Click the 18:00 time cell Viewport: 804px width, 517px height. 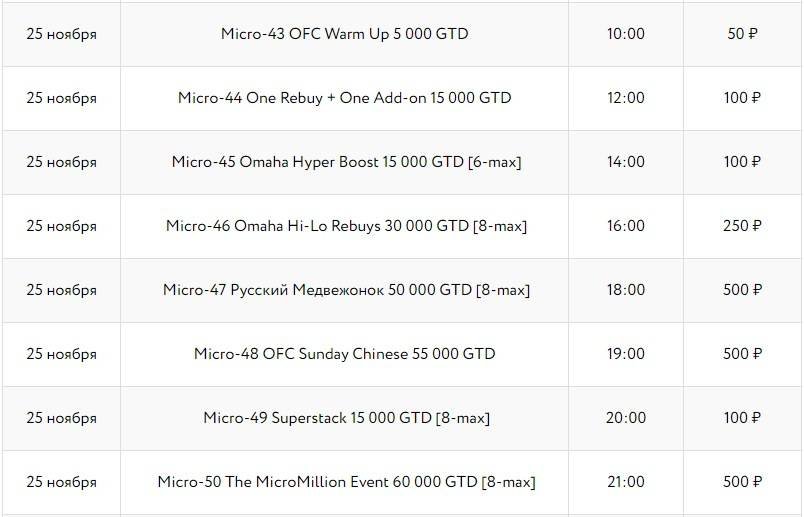(x=625, y=290)
